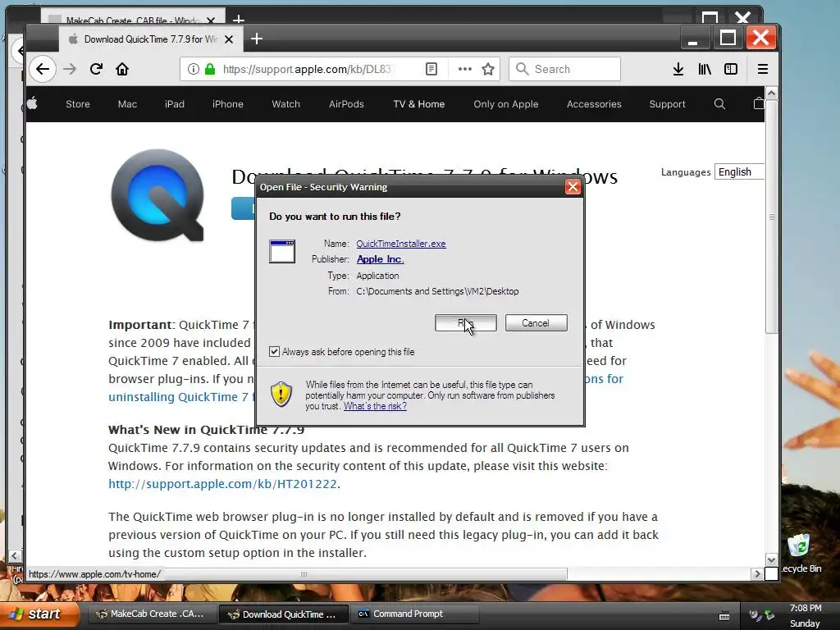Open page actions three-dot menu

(464, 69)
